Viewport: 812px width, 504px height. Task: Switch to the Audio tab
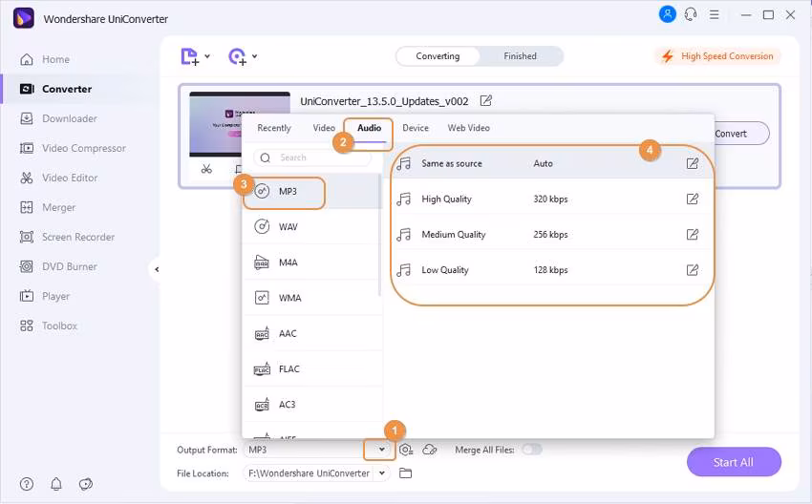[x=370, y=128]
